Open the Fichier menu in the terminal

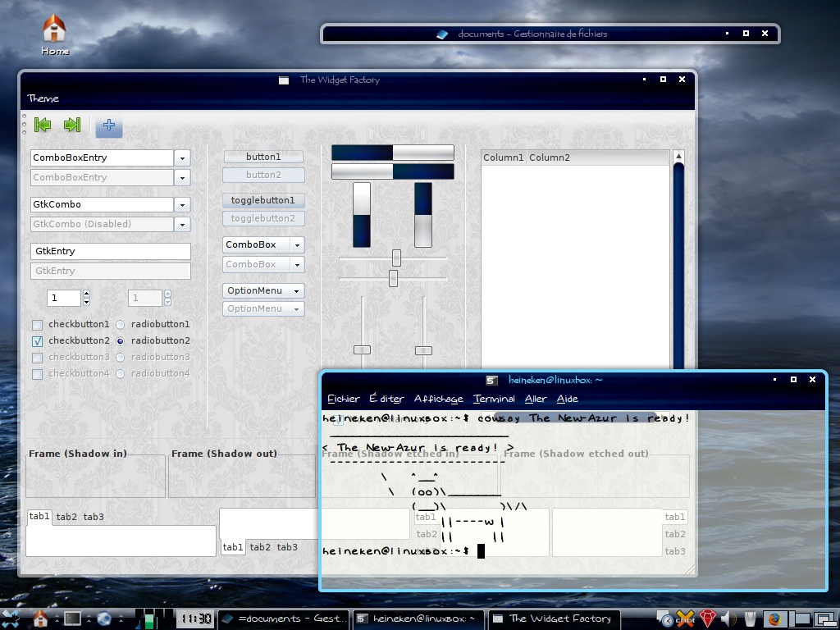coord(344,399)
